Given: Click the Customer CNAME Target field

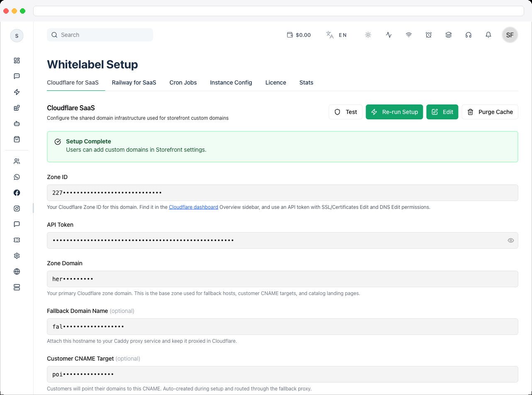Looking at the screenshot, I should [283, 374].
